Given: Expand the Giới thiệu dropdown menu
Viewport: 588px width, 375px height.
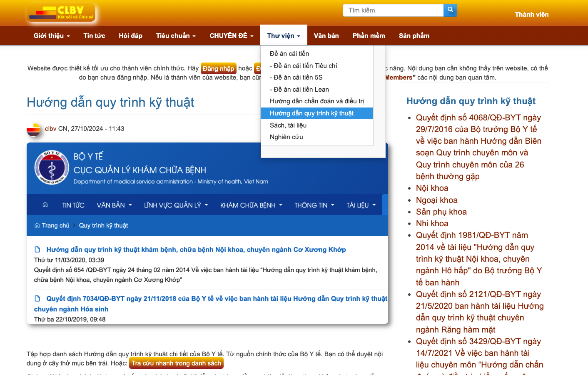Looking at the screenshot, I should coord(52,36).
